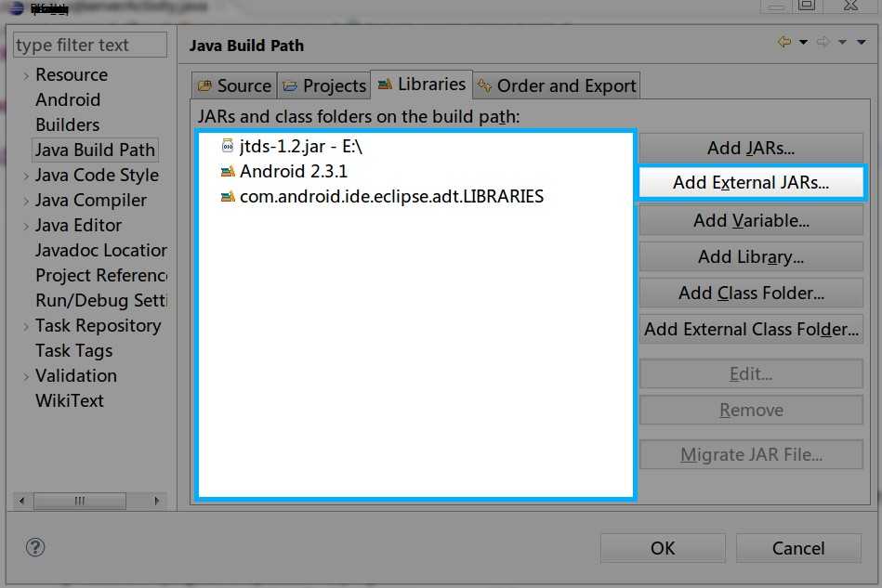
Task: Click the sidebar horizontal scrollbar thumb
Action: coord(80,501)
